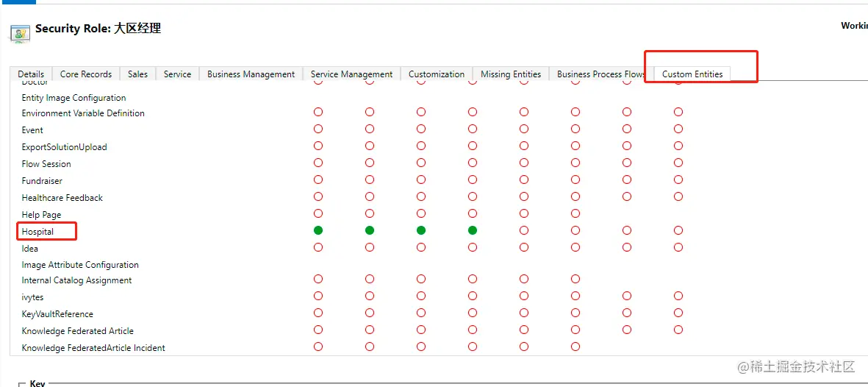Toggle first circle in Knowledge FederatedArticle Incident row
Viewport: 868px width, 387px height.
[x=318, y=347]
